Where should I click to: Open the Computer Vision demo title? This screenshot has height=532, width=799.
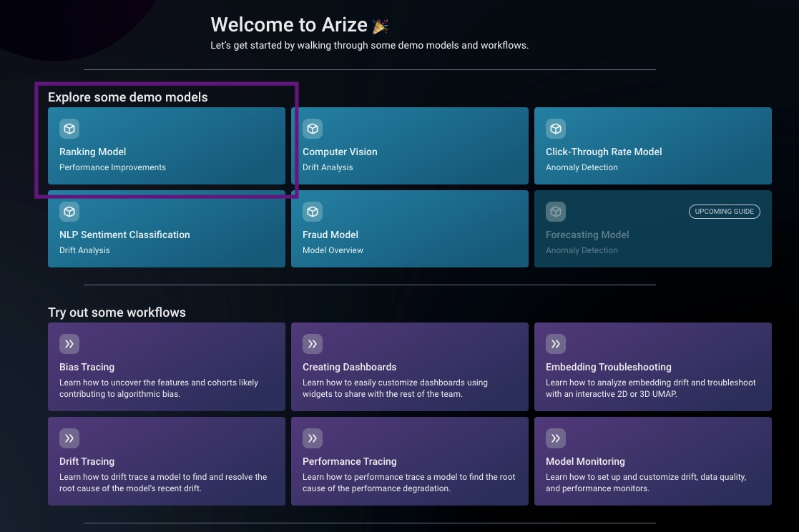(340, 152)
